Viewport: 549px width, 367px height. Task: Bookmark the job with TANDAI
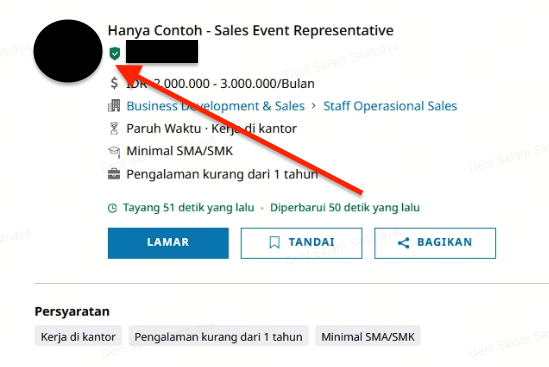301,243
